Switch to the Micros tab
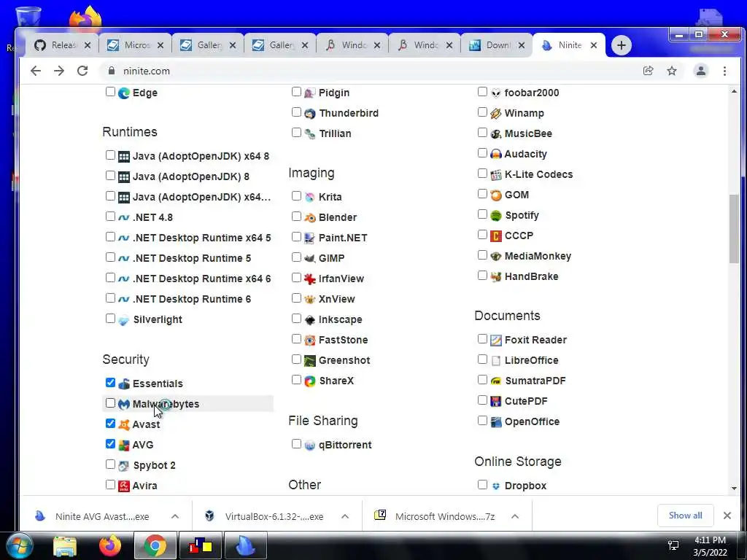 tap(135, 45)
